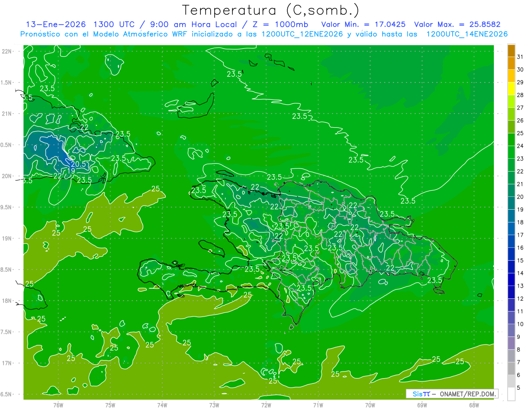This screenshot has width=532, height=411.
Task: Click the "27" label on the color scale
Action: tap(520, 108)
